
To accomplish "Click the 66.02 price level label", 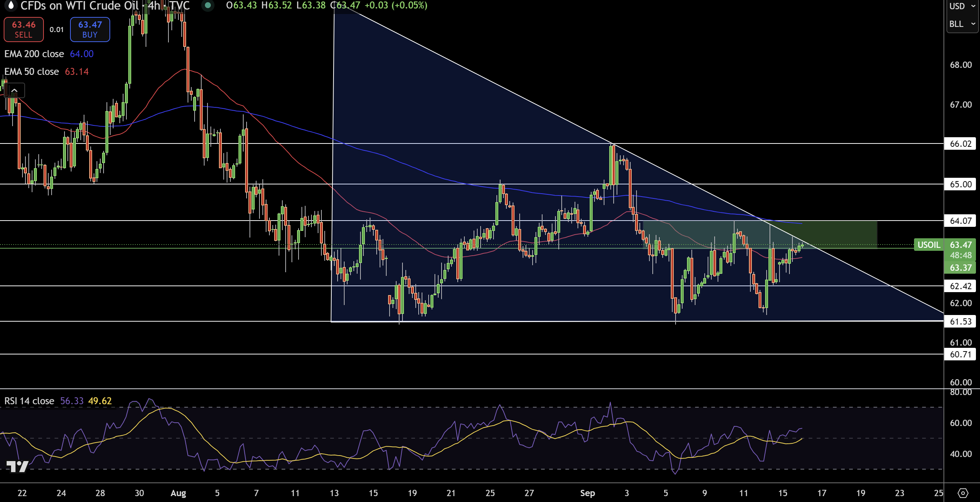I will (960, 143).
